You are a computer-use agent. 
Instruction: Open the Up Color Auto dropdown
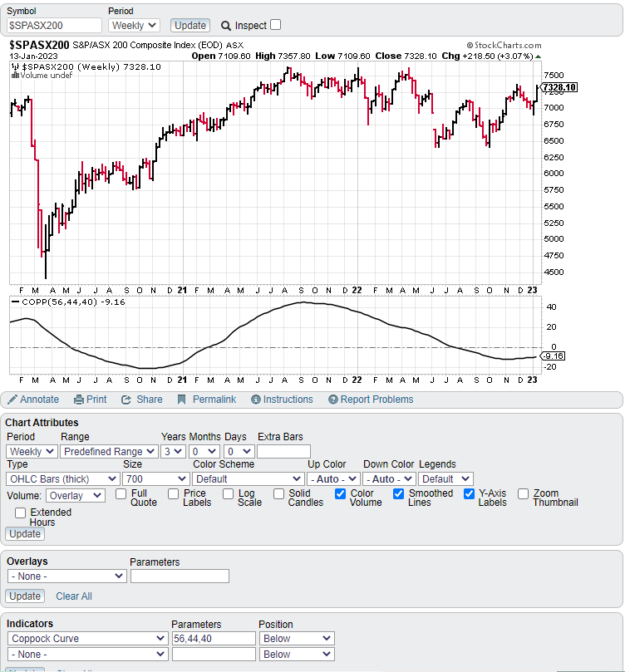click(x=332, y=478)
